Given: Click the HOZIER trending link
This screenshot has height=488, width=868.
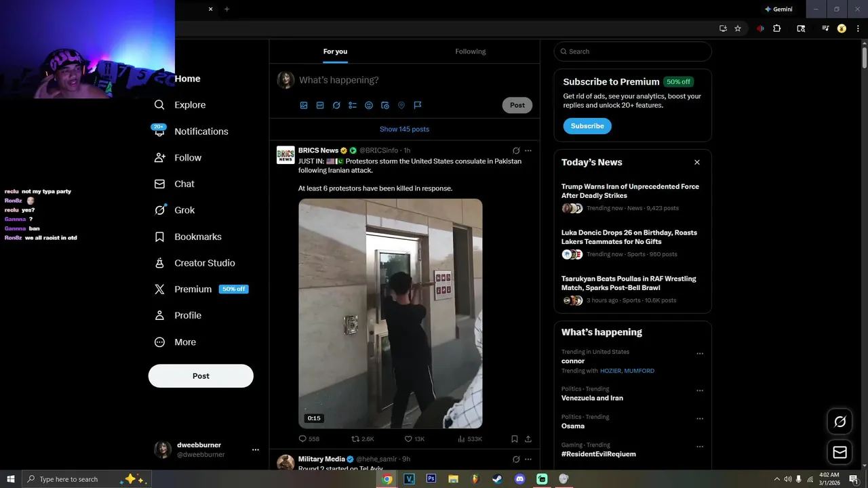Looking at the screenshot, I should 610,371.
